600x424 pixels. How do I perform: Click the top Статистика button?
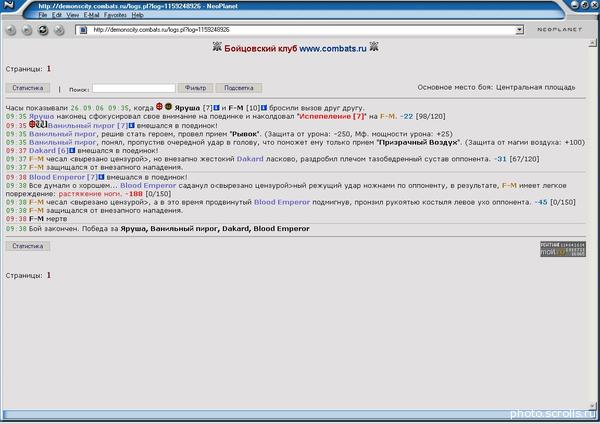point(28,88)
